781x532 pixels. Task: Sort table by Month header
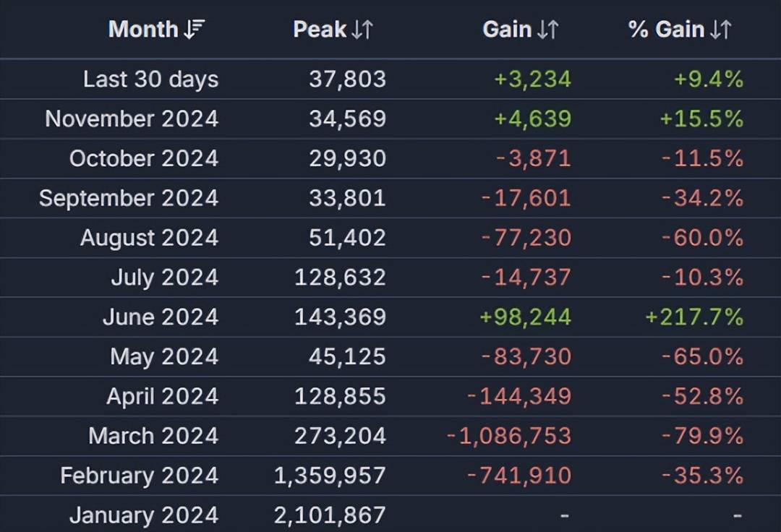(x=143, y=30)
